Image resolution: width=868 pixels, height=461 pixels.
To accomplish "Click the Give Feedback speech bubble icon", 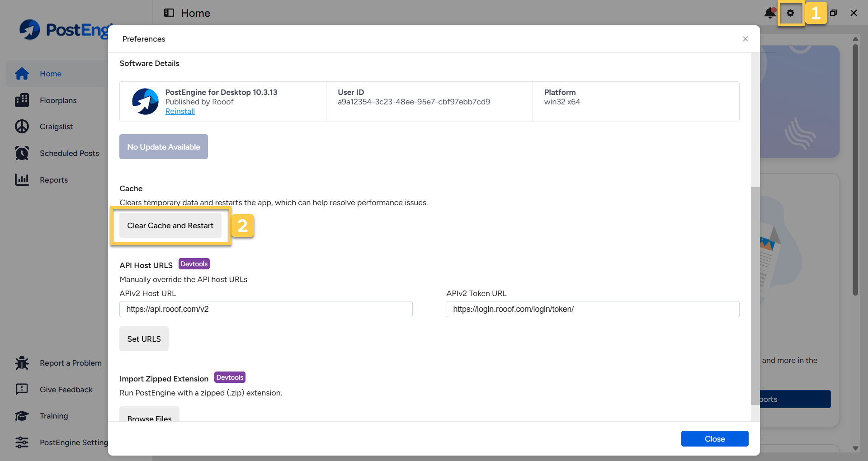I will pyautogui.click(x=22, y=390).
